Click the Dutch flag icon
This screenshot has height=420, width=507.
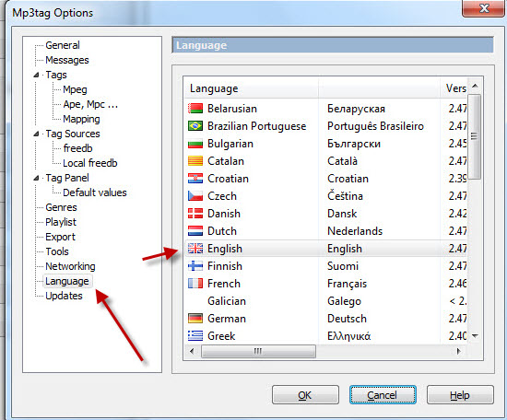[x=195, y=230]
